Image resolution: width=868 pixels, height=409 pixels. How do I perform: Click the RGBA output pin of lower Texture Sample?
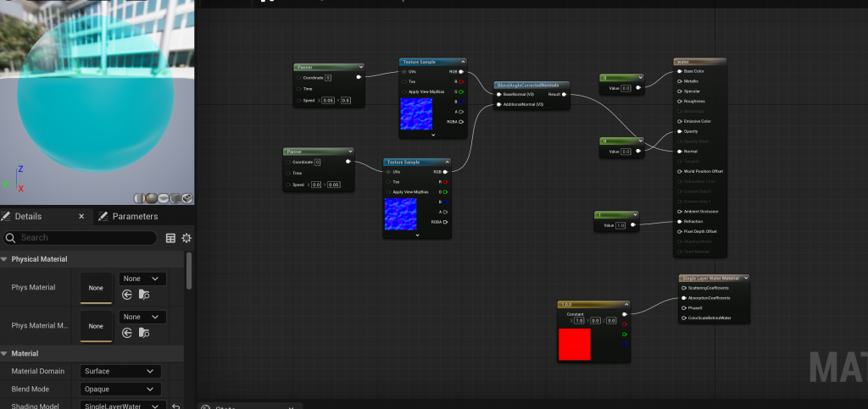tap(445, 222)
